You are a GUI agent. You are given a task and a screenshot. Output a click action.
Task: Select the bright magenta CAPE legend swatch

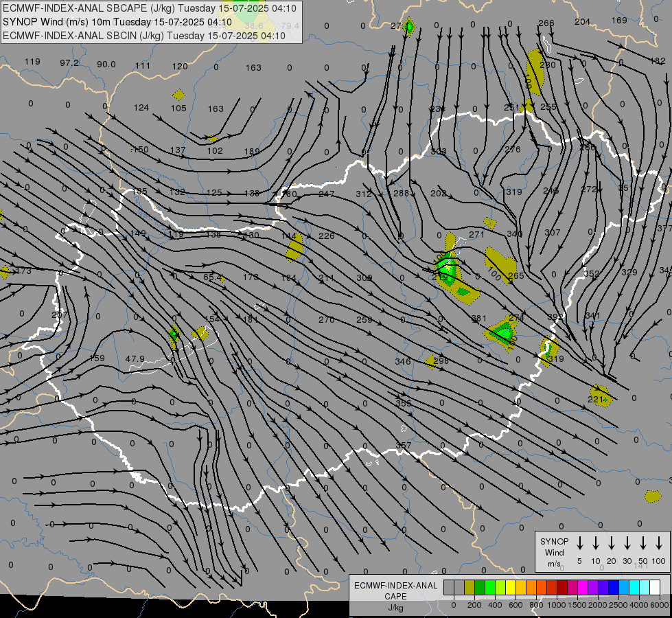[583, 588]
